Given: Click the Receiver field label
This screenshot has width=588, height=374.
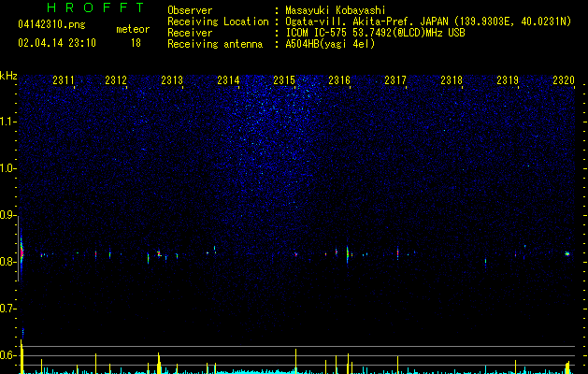Looking at the screenshot, I should (190, 33).
